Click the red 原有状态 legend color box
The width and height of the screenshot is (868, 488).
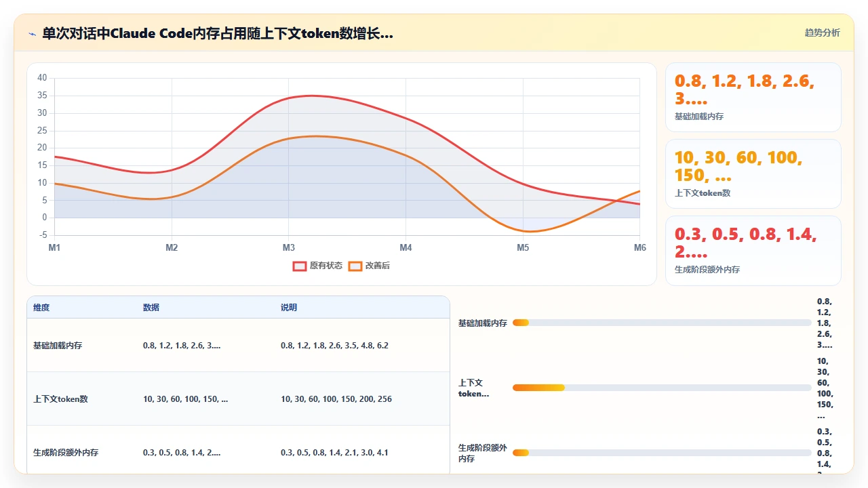click(x=299, y=266)
